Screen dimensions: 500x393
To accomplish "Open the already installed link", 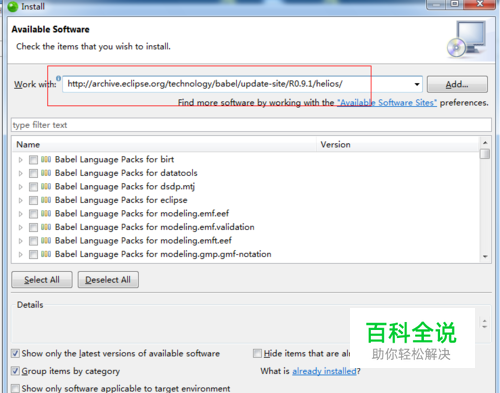I will [324, 371].
